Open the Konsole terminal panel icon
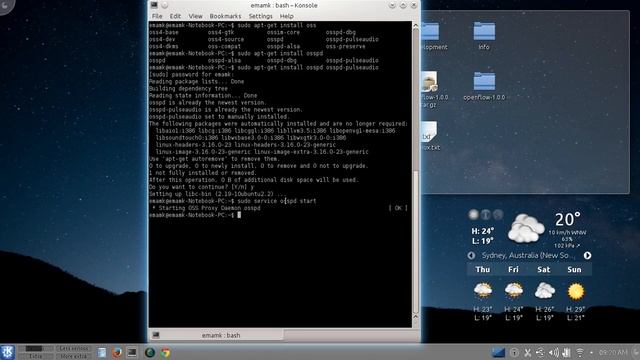This screenshot has height=360, width=640. click(132, 352)
